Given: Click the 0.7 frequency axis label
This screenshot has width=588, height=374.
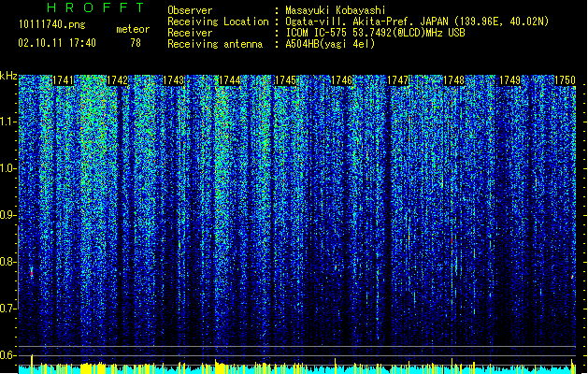Looking at the screenshot, I should pyautogui.click(x=8, y=309).
